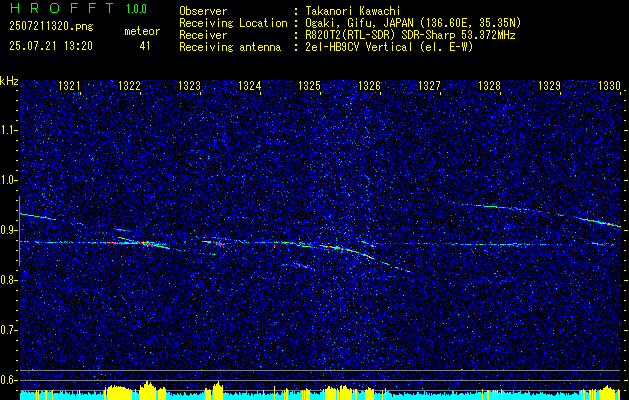Click time marker 1325
Screen dimensions: 629x400
309,86
